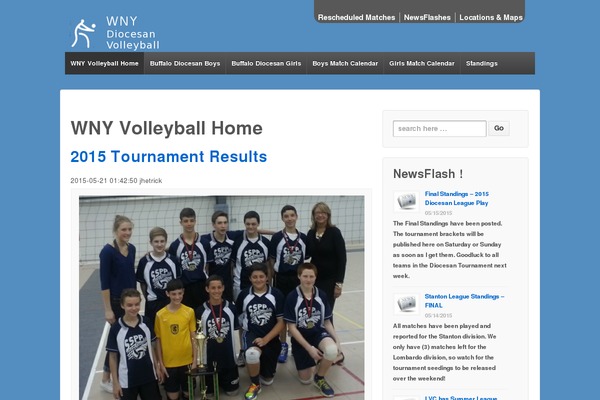Open the Standings nav item

point(482,64)
